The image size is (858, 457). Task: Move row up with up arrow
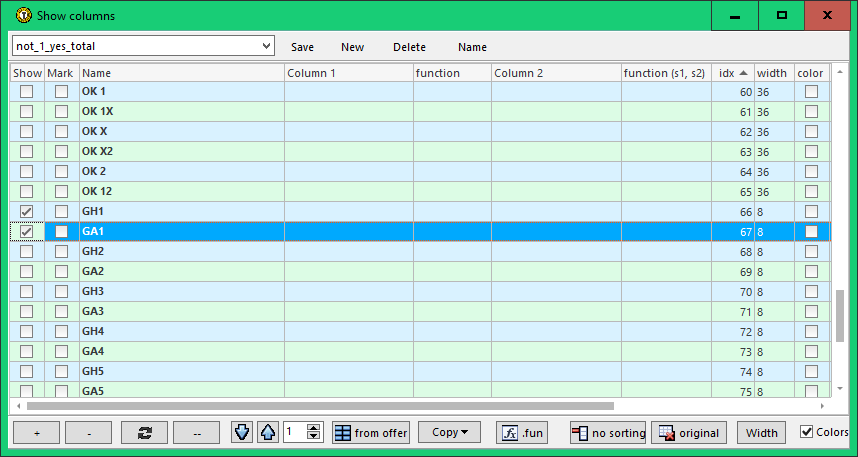click(268, 433)
